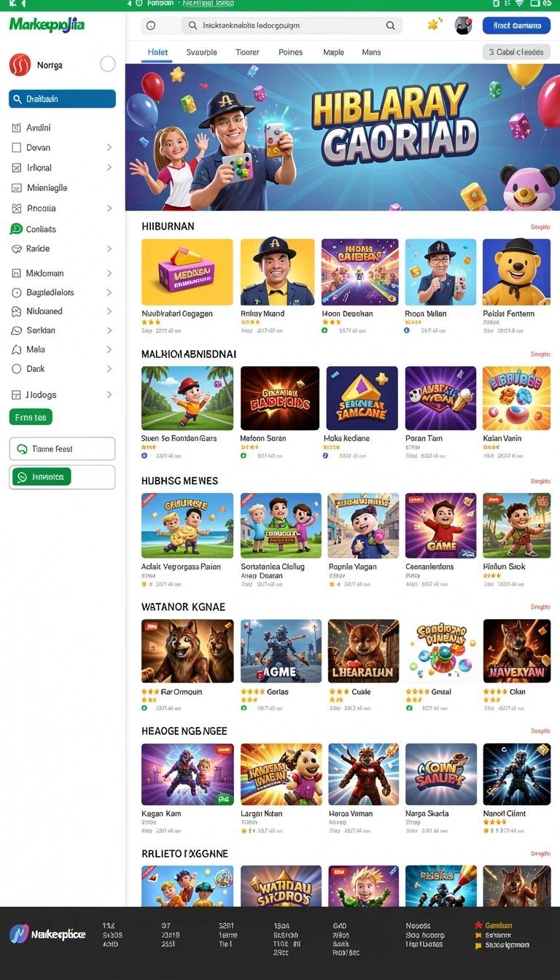Image resolution: width=560 pixels, height=980 pixels.
Task: Open the user avatar with red badge in header
Action: coord(463,26)
